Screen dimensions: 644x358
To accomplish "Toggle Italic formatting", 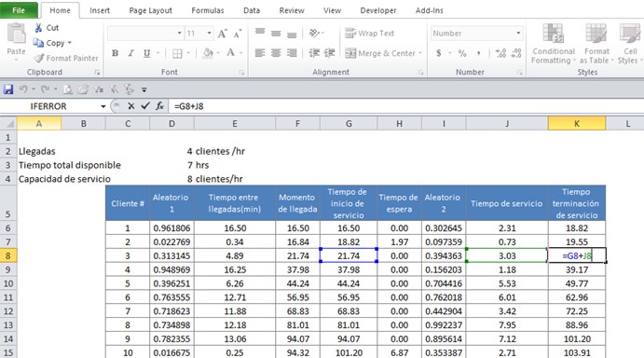I will [131, 53].
